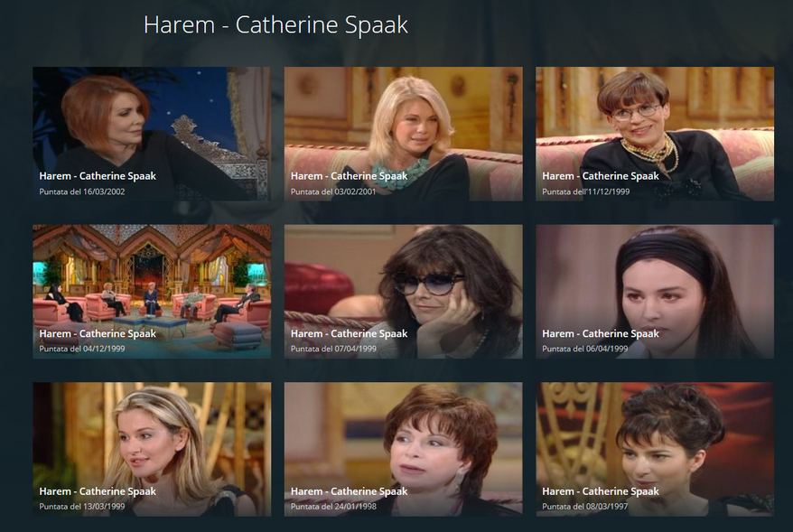Screen dimensions: 793x532
Task: Click the Harem - Catherine Spaak page heading
Action: coord(275,24)
